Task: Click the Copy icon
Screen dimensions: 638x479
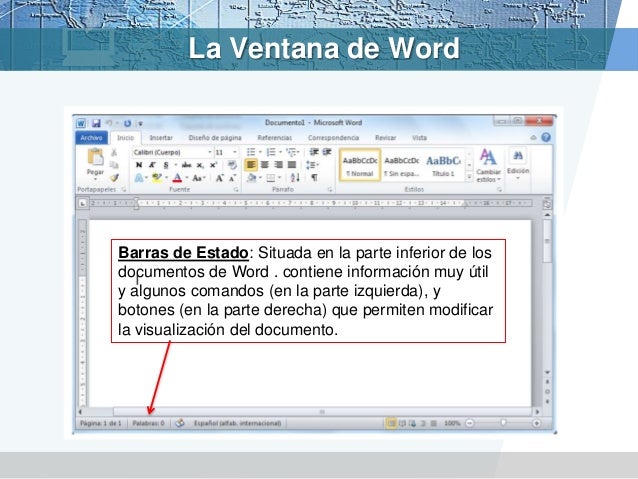Action: point(114,165)
